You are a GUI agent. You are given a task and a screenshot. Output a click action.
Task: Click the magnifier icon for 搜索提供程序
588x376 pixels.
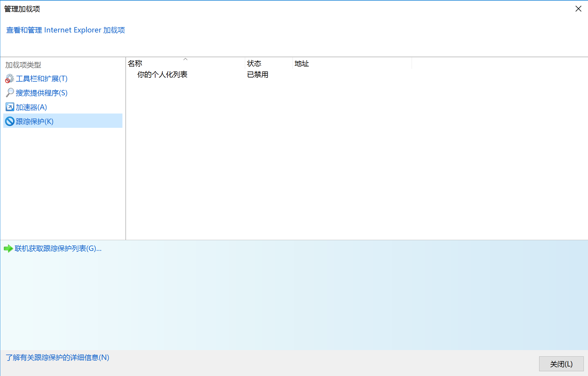[9, 93]
